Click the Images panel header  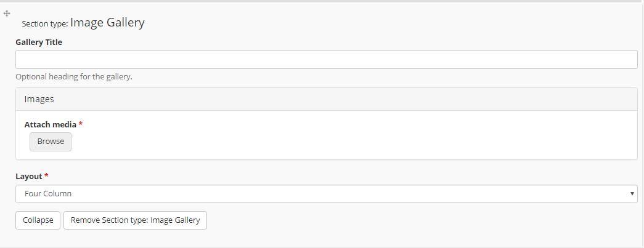pos(327,99)
